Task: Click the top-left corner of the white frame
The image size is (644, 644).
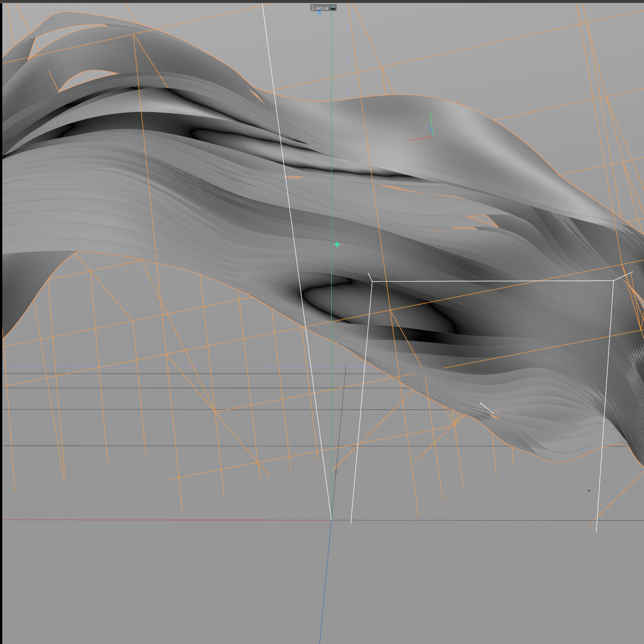Action: click(372, 281)
